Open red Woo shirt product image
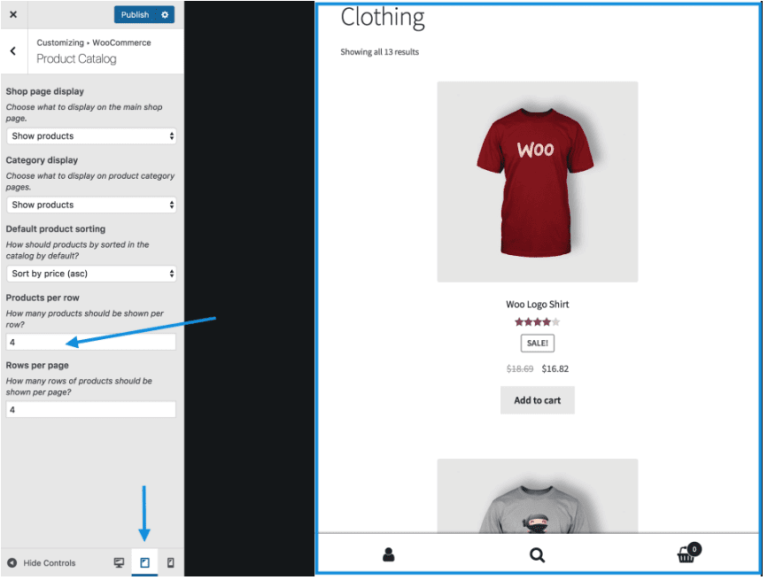768x580 pixels. [x=538, y=182]
